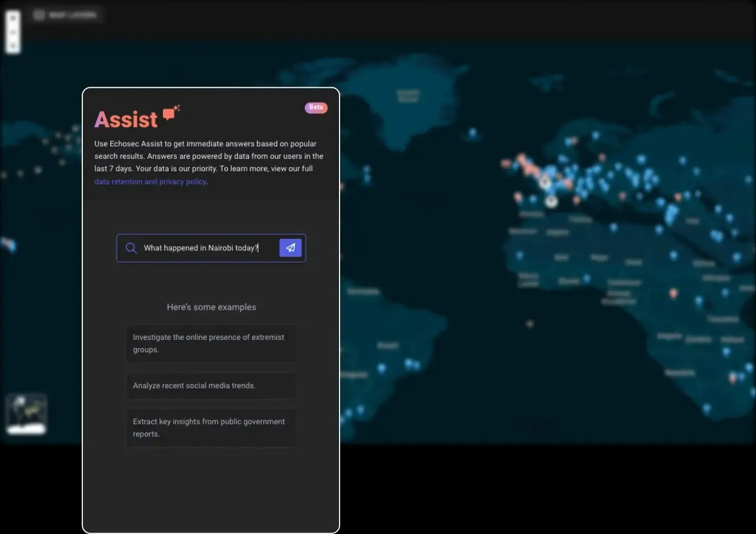Screen dimensions: 756x534
Task: Open the Map Layers button on the map
Action: (x=66, y=15)
